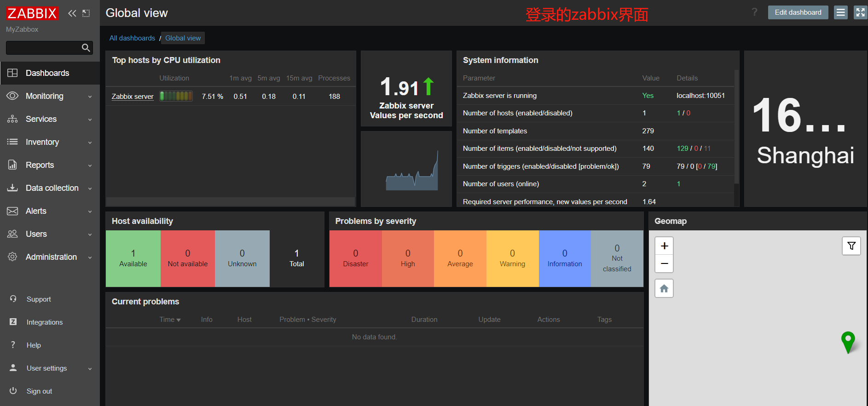
Task: Click the Help link in sidebar
Action: tap(34, 345)
